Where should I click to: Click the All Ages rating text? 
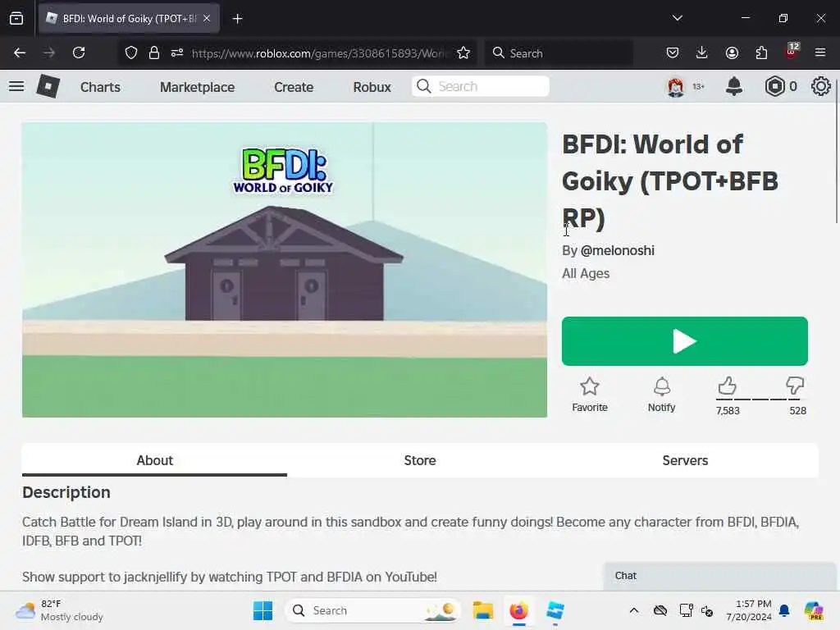(586, 273)
